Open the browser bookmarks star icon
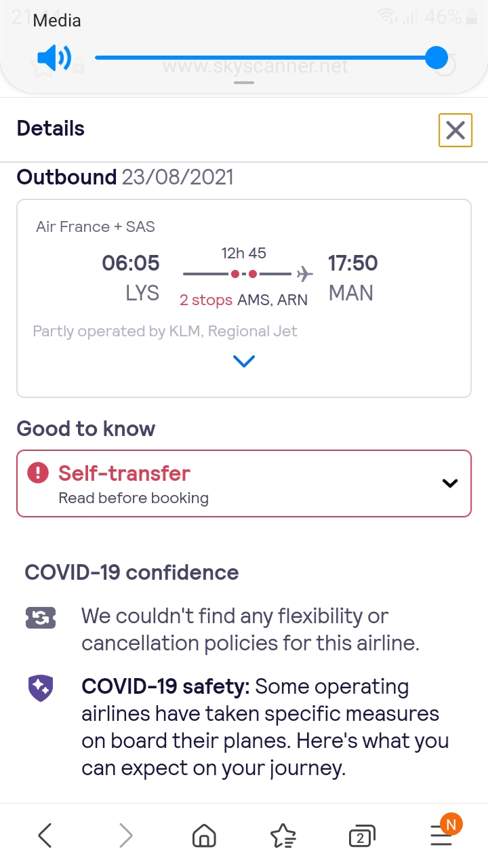Image resolution: width=488 pixels, height=868 pixels. click(x=283, y=837)
